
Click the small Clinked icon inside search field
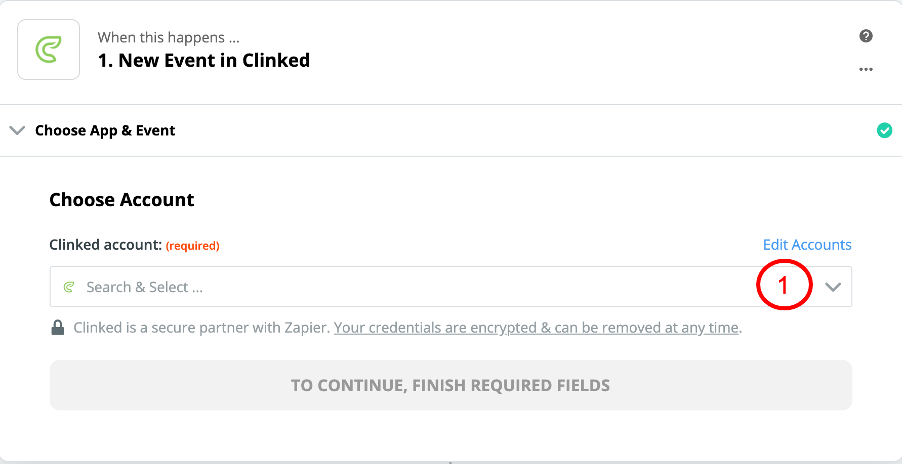69,287
